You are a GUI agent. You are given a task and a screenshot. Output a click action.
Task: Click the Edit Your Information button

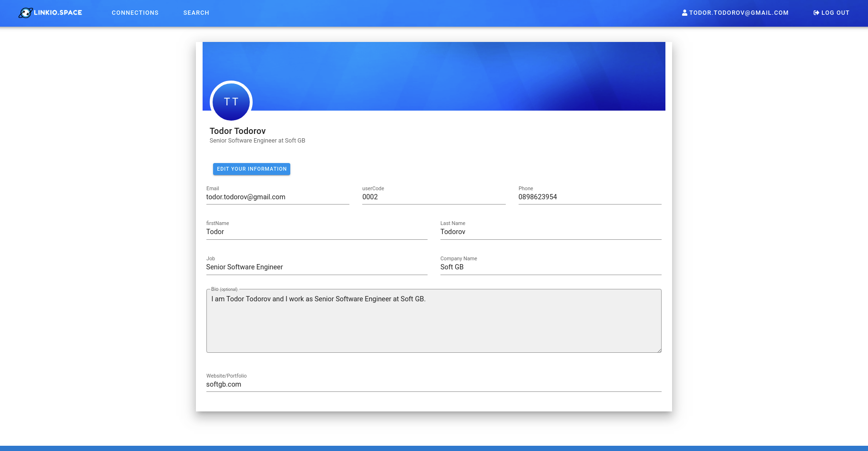(252, 169)
